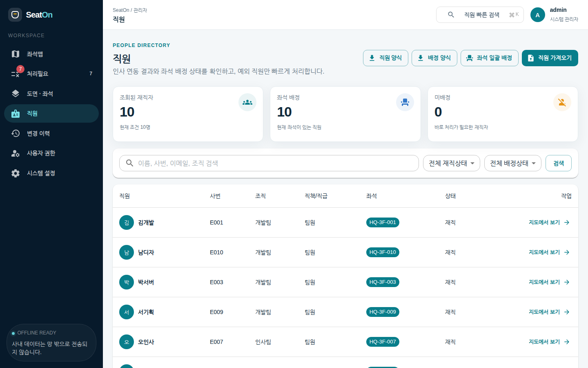Viewport: 588px width, 368px height.
Task: Click employee number E001
Action: (x=216, y=222)
